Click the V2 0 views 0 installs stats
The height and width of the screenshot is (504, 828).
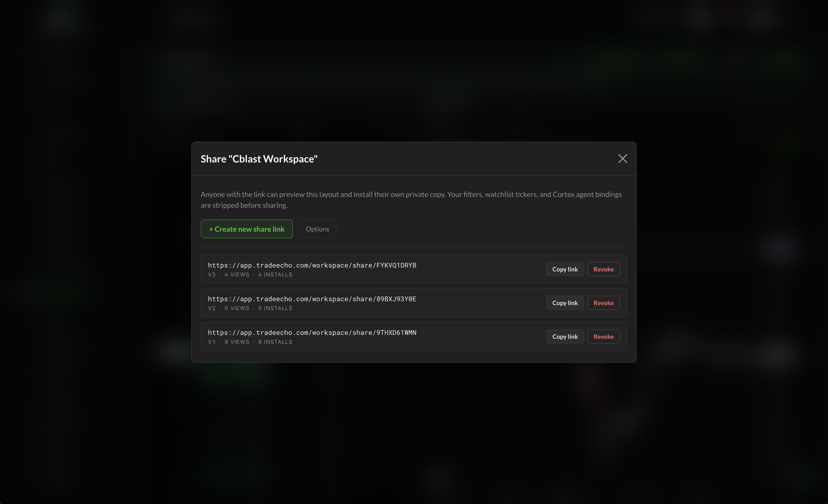point(250,308)
